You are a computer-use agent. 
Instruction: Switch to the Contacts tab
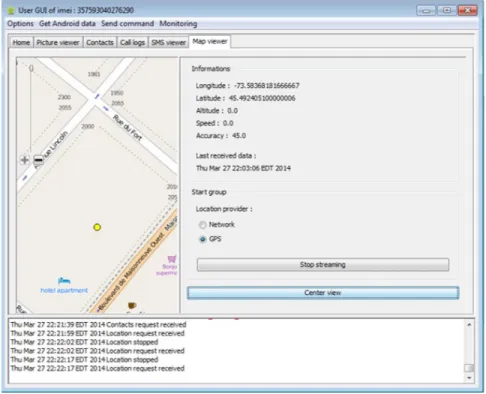[x=100, y=43]
